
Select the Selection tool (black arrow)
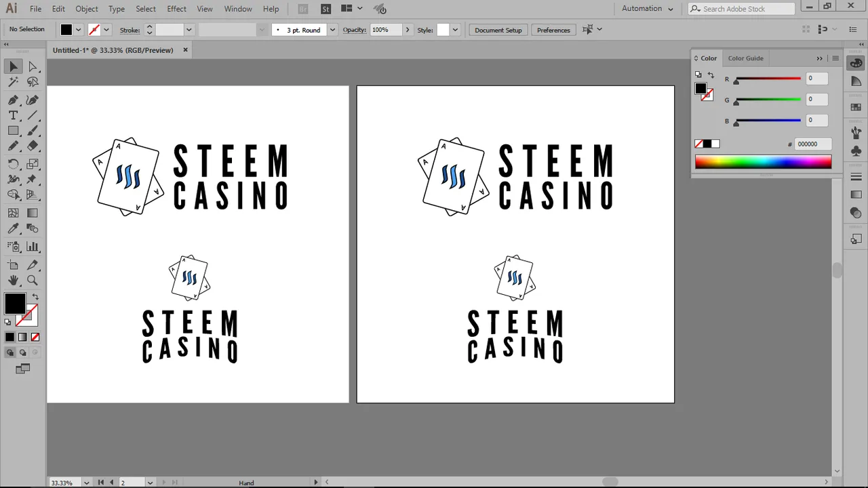tap(14, 66)
